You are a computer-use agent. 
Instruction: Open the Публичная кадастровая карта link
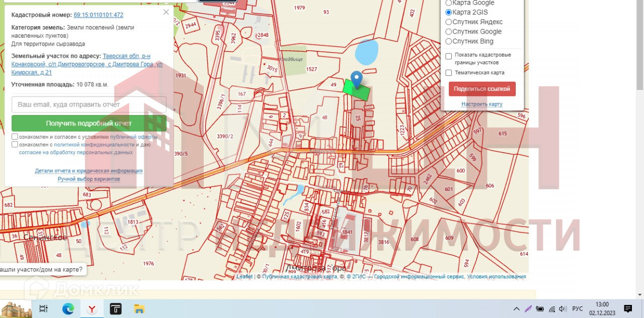pos(300,276)
